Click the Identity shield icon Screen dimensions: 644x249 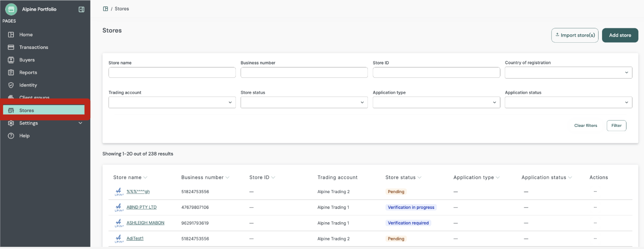pos(11,85)
